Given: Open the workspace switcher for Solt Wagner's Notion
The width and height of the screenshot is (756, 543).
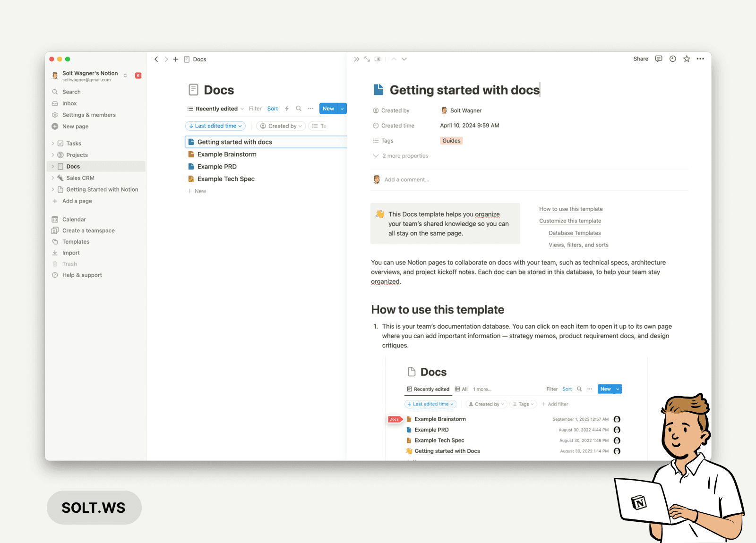Looking at the screenshot, I should (x=90, y=76).
